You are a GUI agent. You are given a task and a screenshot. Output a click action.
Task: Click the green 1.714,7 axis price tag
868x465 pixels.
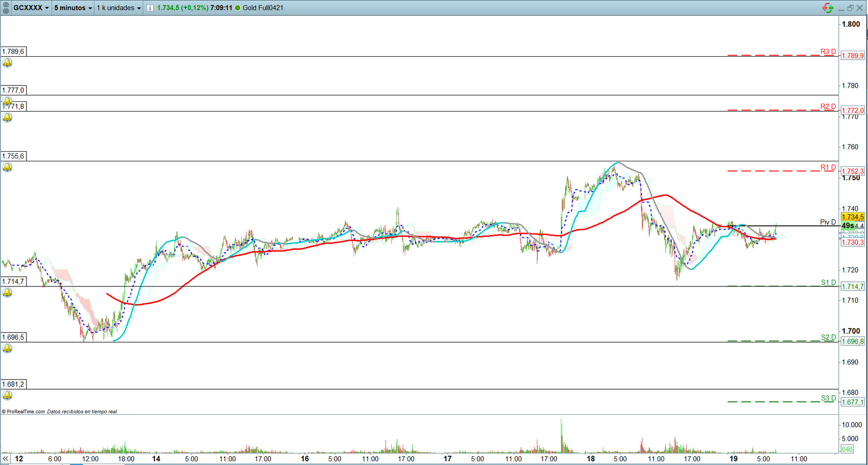pos(853,286)
